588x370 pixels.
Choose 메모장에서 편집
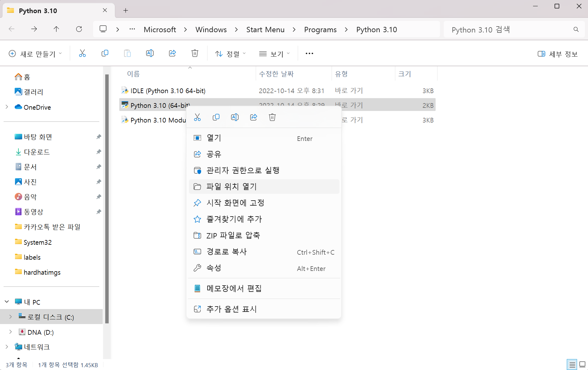coord(264,288)
